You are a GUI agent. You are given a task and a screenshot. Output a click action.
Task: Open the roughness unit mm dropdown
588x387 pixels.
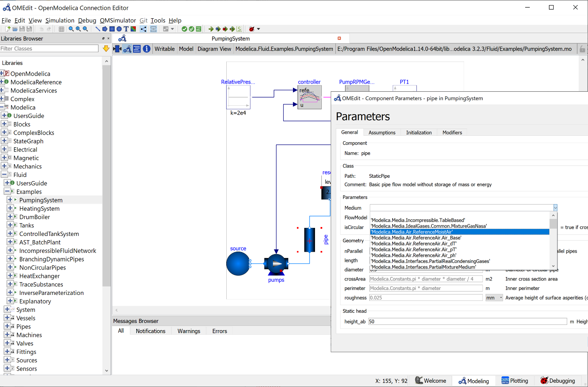tap(494, 298)
